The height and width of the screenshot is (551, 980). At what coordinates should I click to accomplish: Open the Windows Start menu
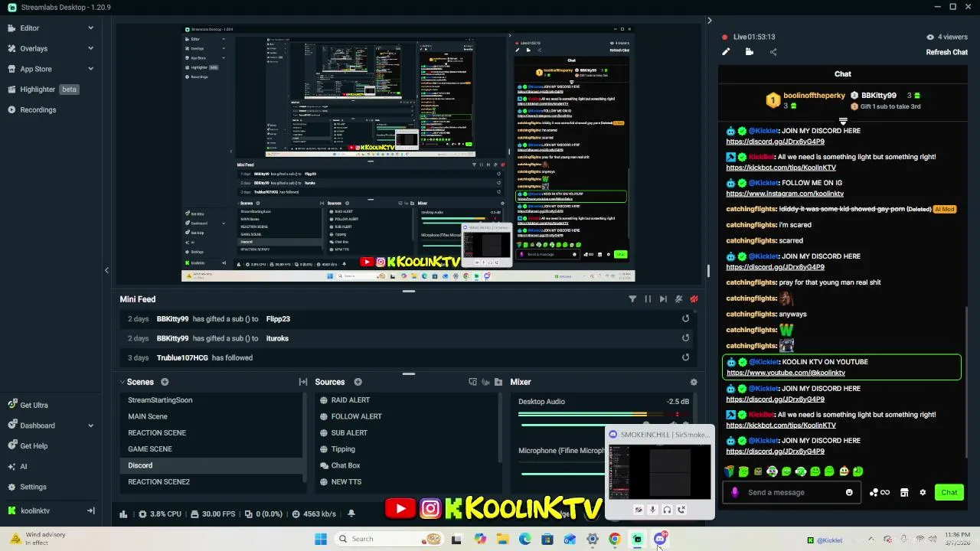(x=320, y=539)
